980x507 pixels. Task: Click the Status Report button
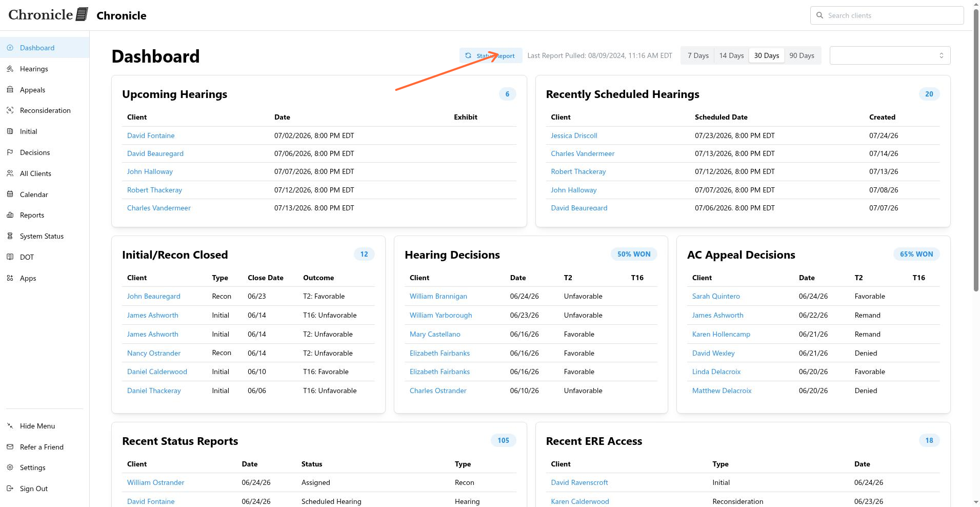[x=490, y=55]
